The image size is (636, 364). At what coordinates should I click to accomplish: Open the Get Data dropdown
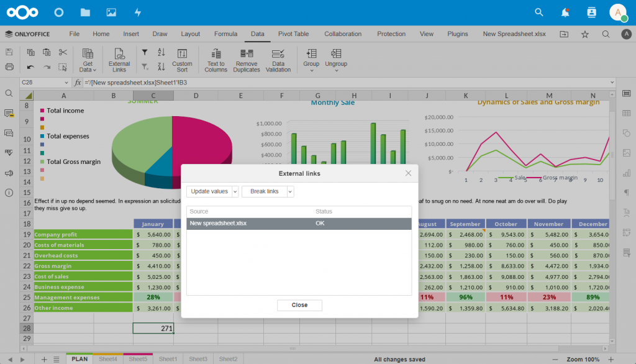coord(87,59)
